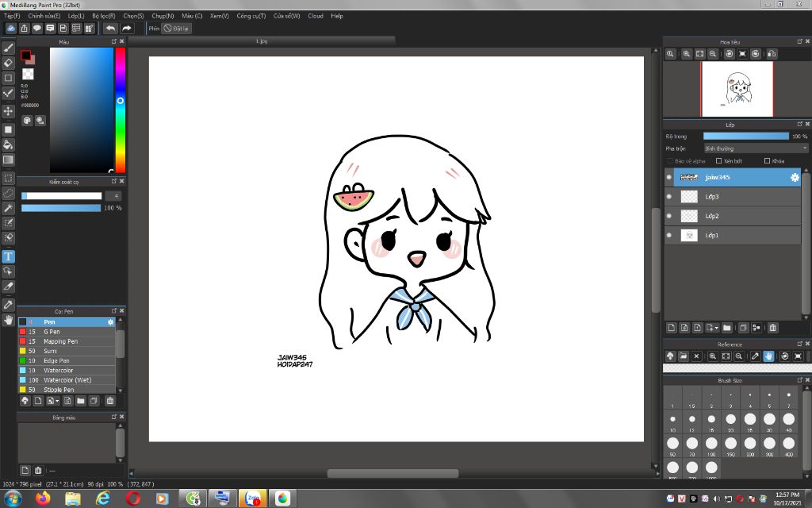Undock the Reference panel
812x508 pixels.
[x=799, y=344]
